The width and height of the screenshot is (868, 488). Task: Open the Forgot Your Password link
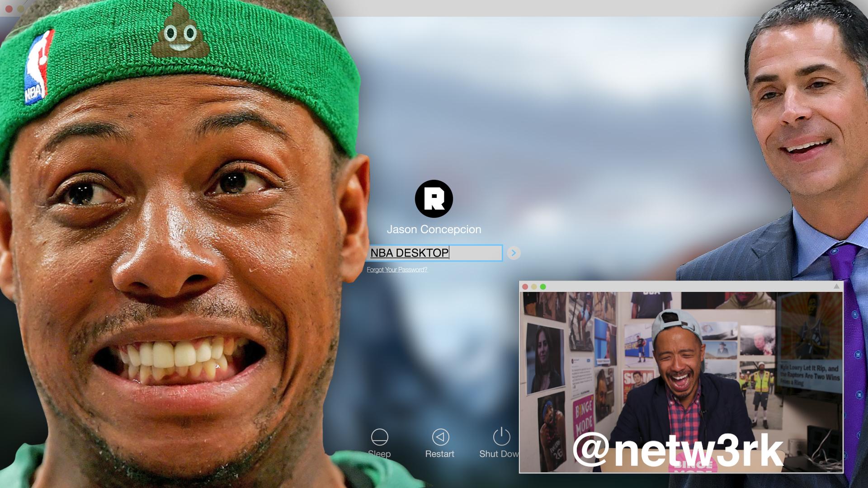click(x=396, y=270)
